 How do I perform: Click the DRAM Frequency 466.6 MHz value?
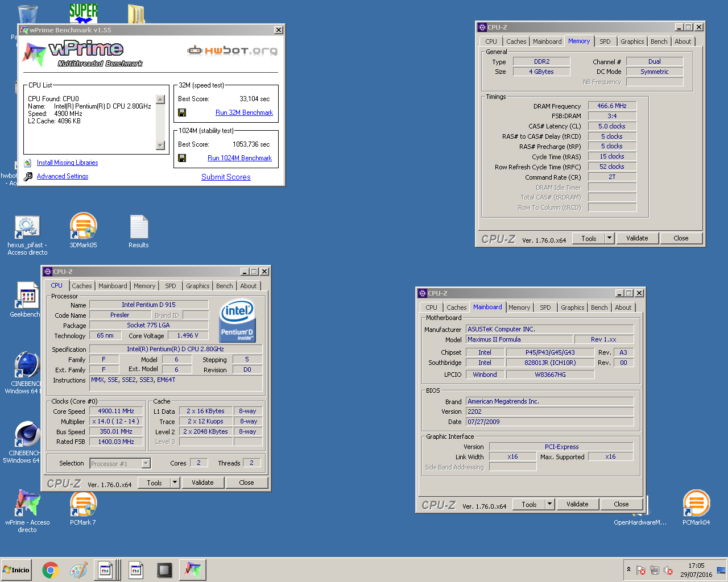tap(612, 106)
